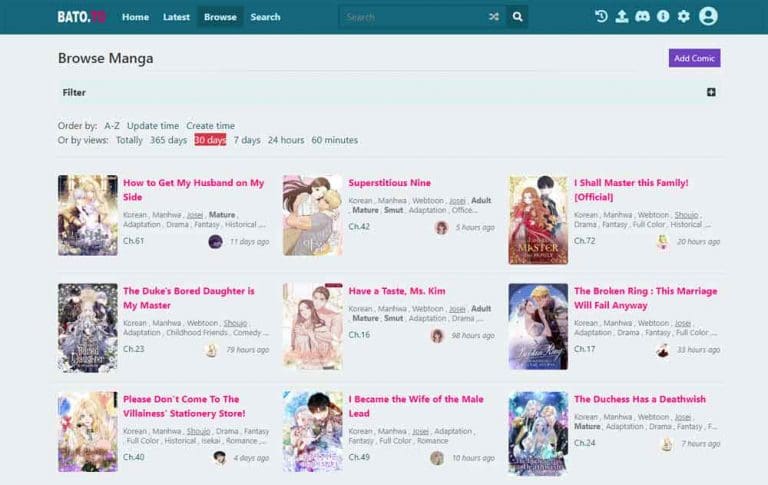Viewport: 768px width, 485px height.
Task: Sort views by 24 hours
Action: click(x=286, y=140)
